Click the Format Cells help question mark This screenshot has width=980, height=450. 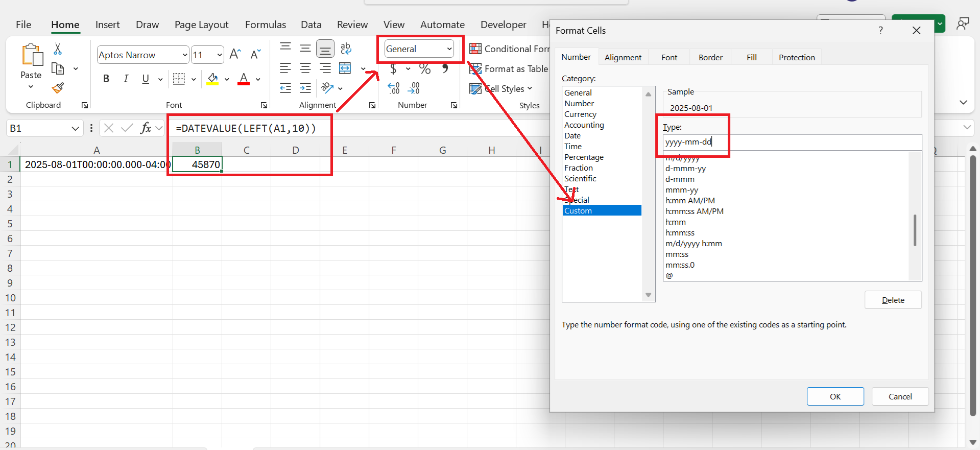tap(880, 31)
